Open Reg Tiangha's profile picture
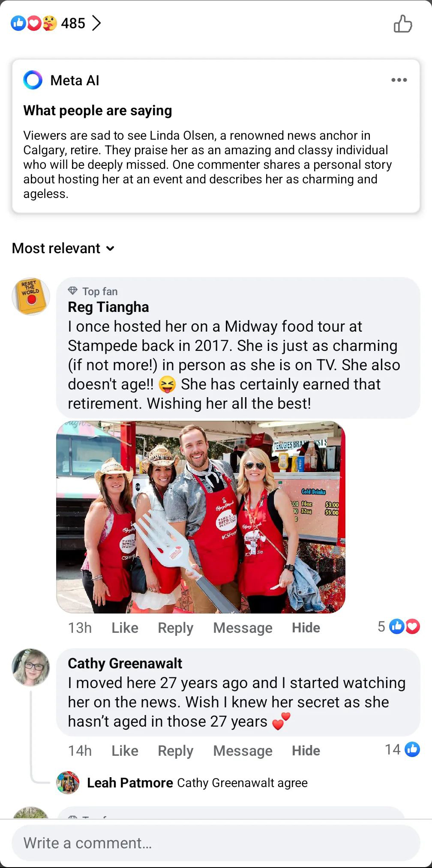 tap(30, 296)
